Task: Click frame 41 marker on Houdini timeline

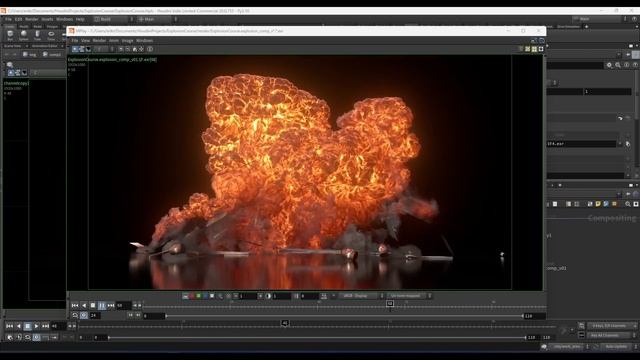Action: click(285, 323)
